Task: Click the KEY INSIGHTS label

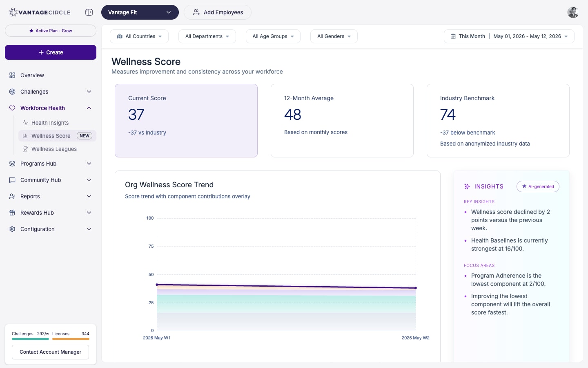Action: (479, 202)
